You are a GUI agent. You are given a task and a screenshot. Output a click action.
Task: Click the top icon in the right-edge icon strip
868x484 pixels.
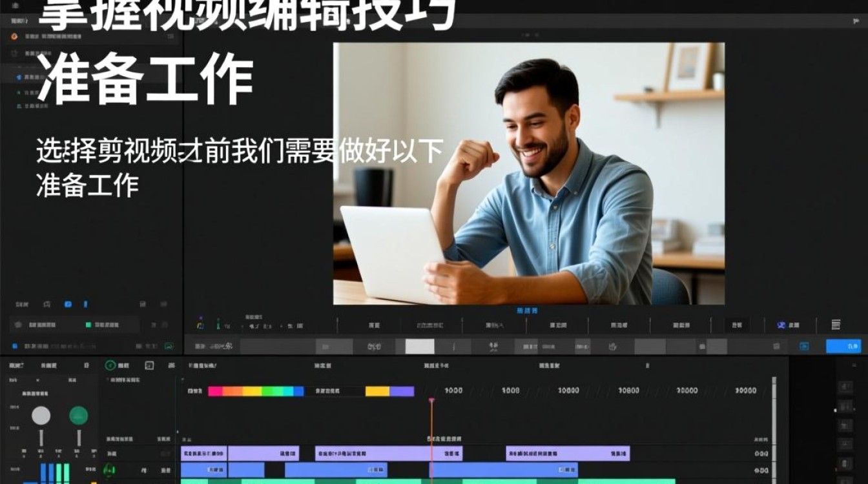[845, 387]
